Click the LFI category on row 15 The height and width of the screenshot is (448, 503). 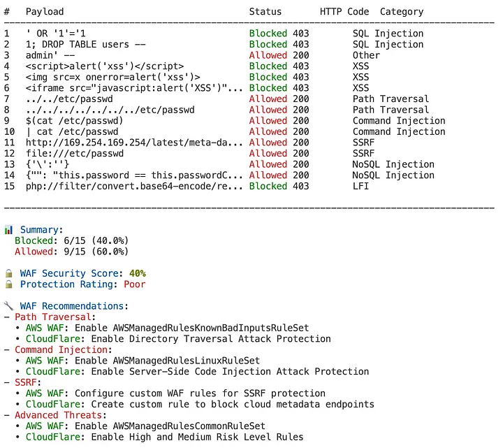[360, 186]
